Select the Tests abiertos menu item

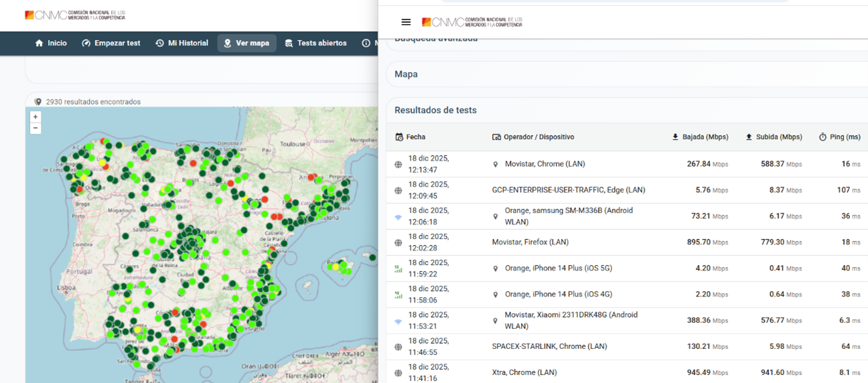[x=315, y=43]
